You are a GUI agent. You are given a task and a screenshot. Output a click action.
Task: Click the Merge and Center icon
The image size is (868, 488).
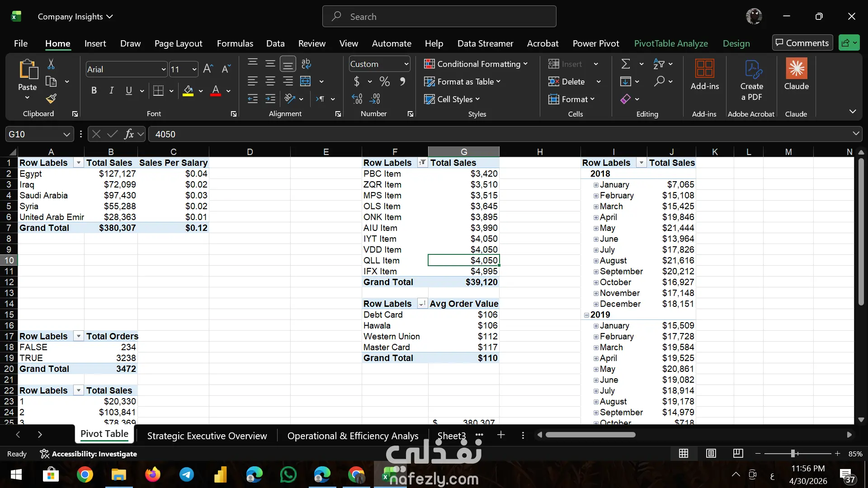pyautogui.click(x=306, y=81)
